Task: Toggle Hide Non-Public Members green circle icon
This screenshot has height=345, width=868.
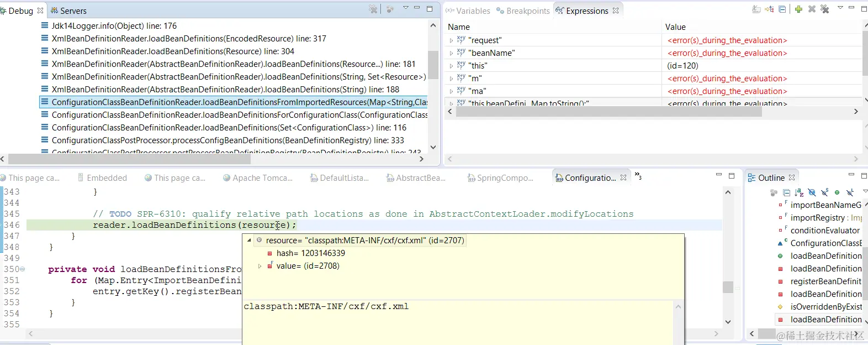Action: (x=837, y=192)
